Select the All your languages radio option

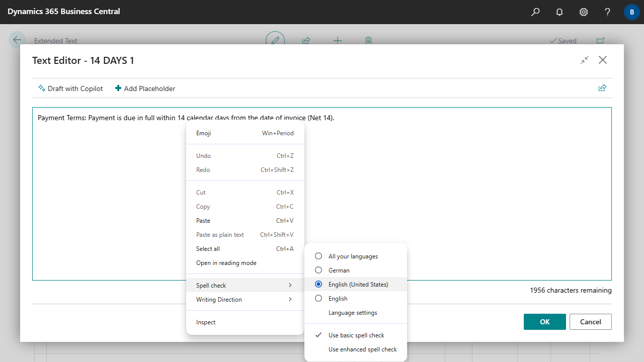pos(356,256)
